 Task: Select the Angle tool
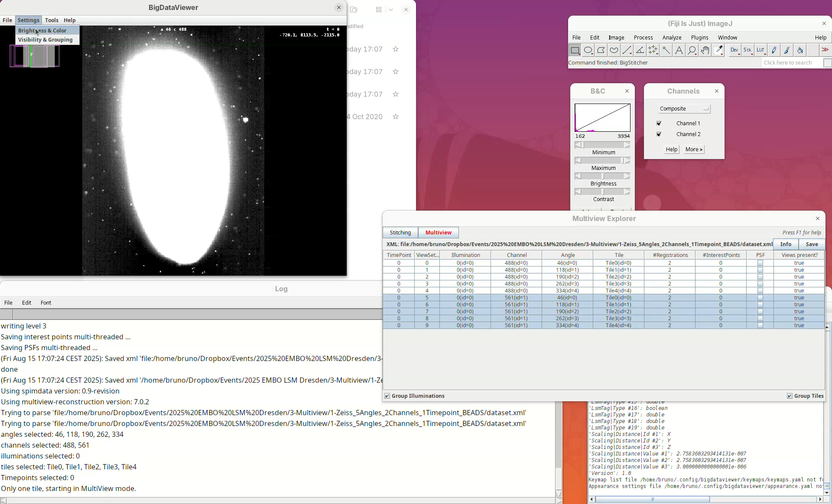[640, 50]
